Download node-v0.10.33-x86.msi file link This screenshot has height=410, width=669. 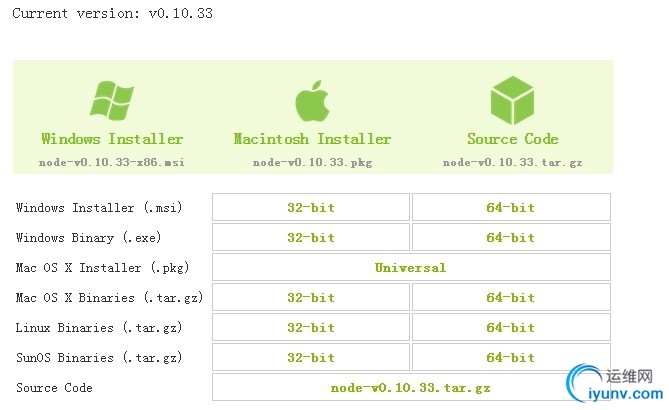(x=112, y=162)
